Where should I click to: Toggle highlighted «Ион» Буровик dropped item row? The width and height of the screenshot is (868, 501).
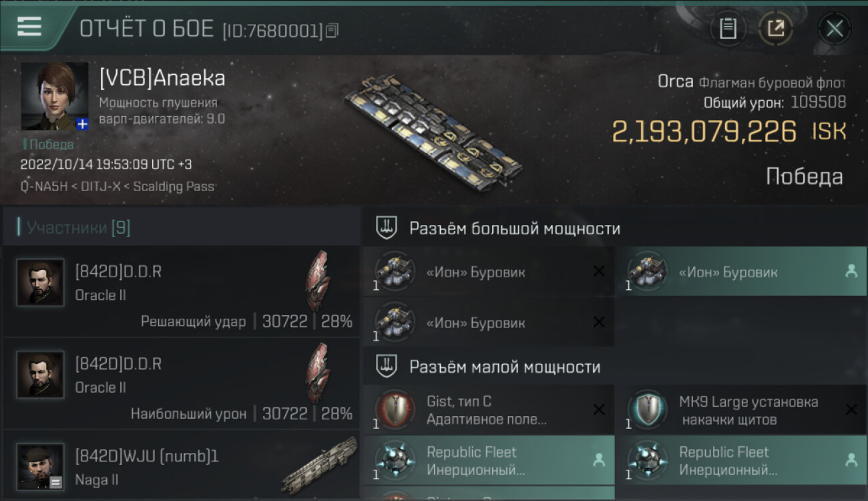click(741, 272)
